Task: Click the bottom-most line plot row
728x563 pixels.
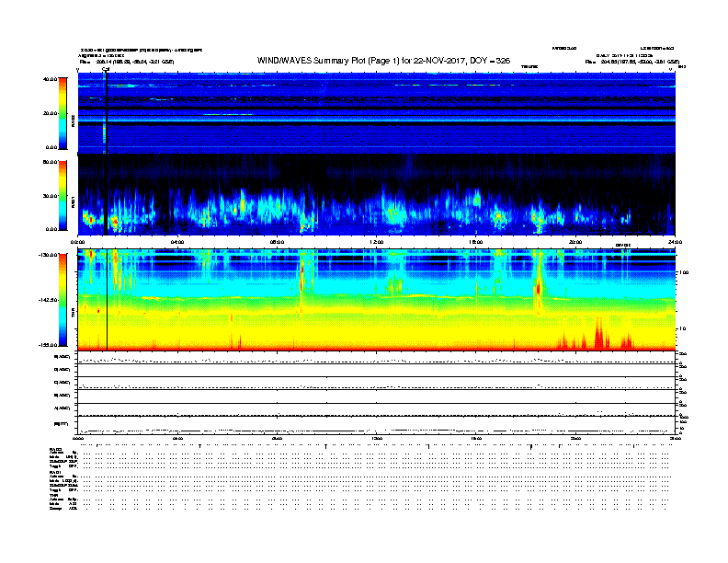Action: click(377, 426)
